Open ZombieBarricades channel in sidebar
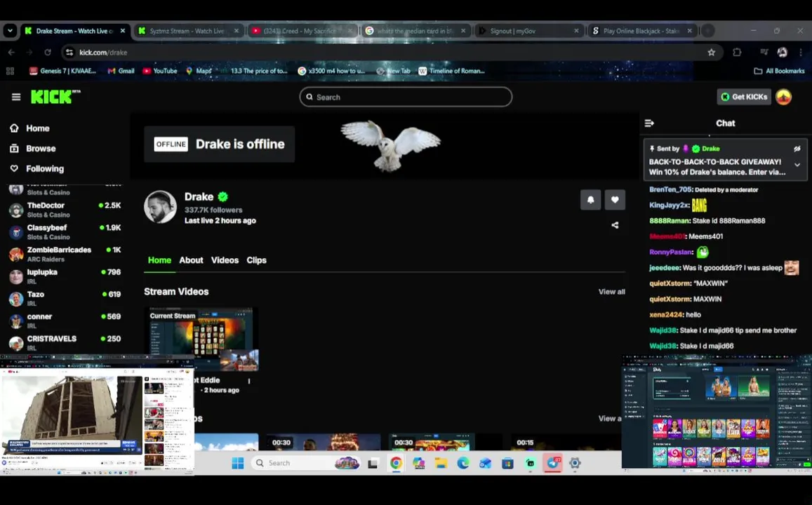Screen dimensions: 812x505 pos(65,254)
